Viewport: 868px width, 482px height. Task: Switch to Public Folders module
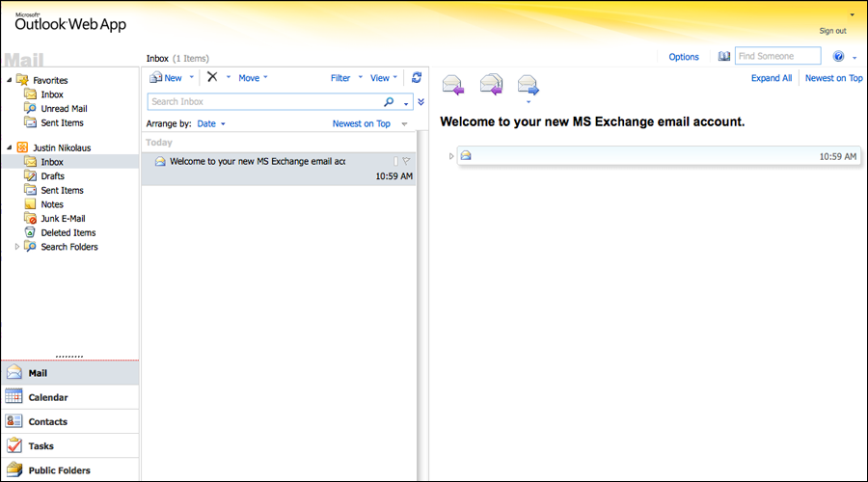coord(69,469)
